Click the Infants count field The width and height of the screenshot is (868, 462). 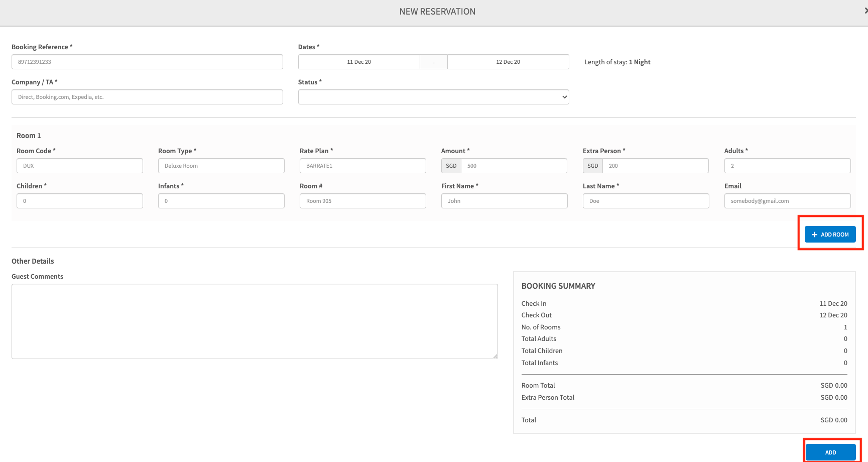(x=221, y=201)
